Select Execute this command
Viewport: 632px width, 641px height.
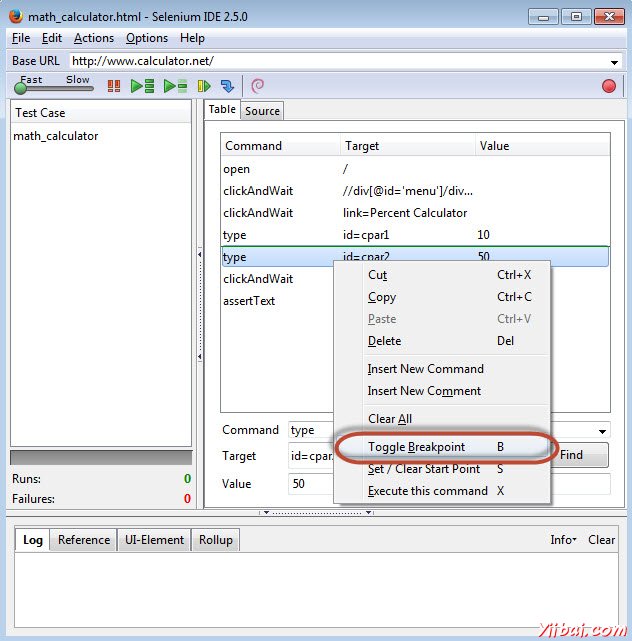pos(442,491)
